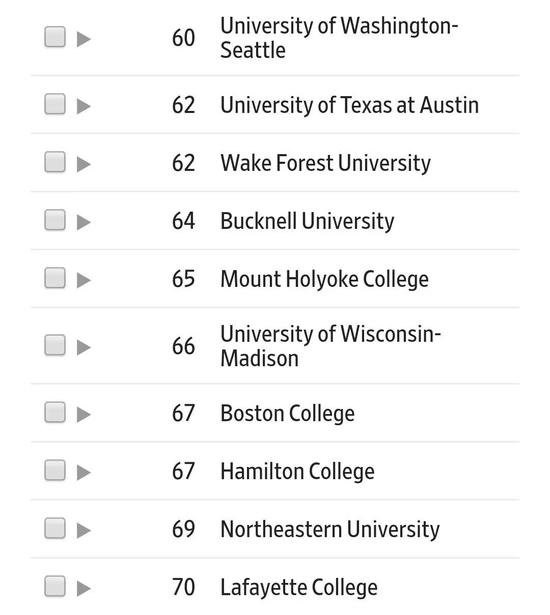Check the Lafayette College checkbox
The width and height of the screenshot is (550, 615).
[55, 586]
